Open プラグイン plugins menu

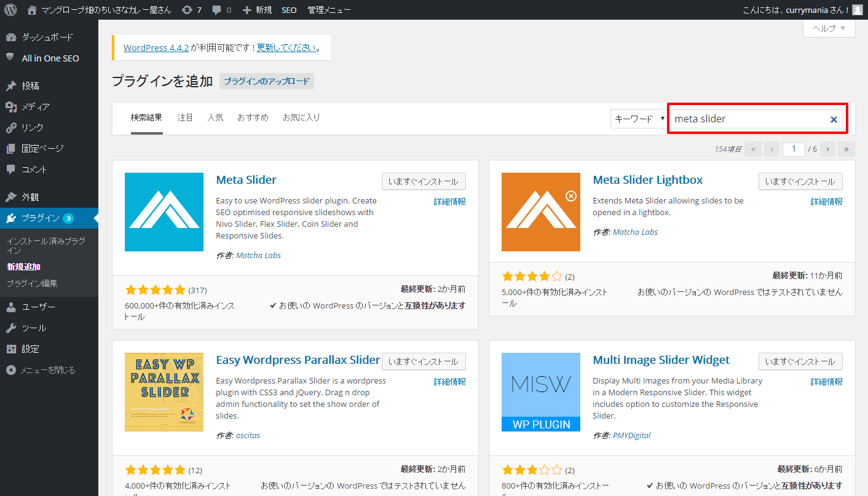click(x=49, y=218)
